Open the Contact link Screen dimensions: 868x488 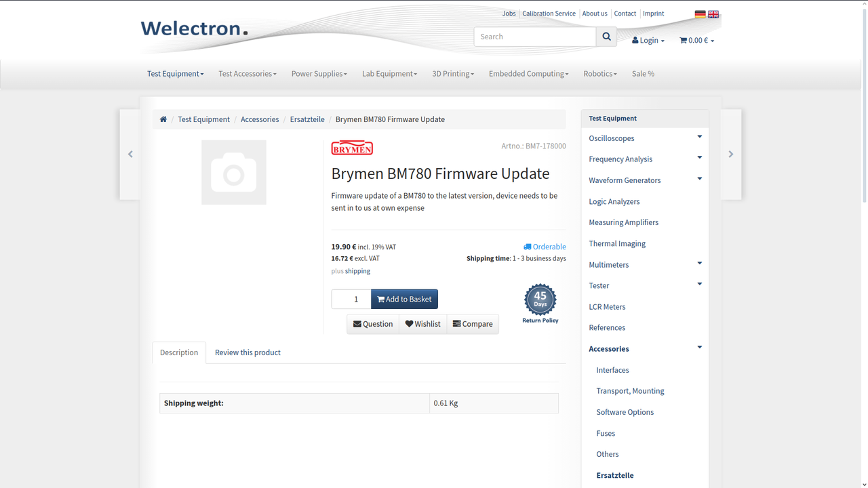(625, 14)
